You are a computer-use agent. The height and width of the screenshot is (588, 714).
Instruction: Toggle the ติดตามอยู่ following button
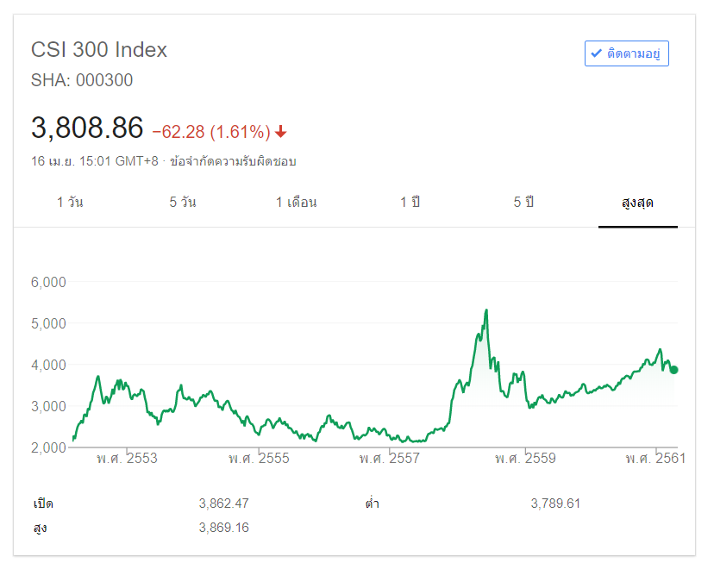pyautogui.click(x=626, y=53)
